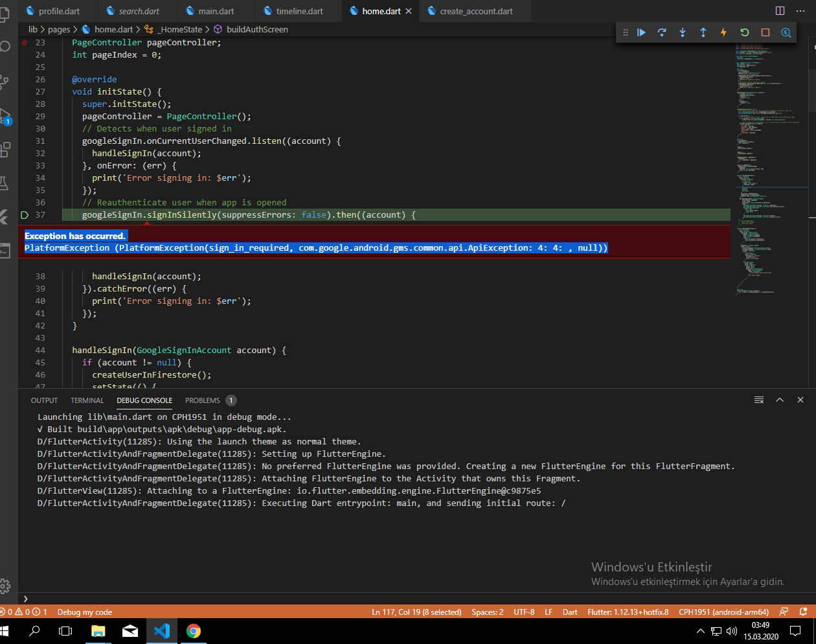Click CPH1951 device selector in status bar
This screenshot has height=644, width=816.
(723, 612)
